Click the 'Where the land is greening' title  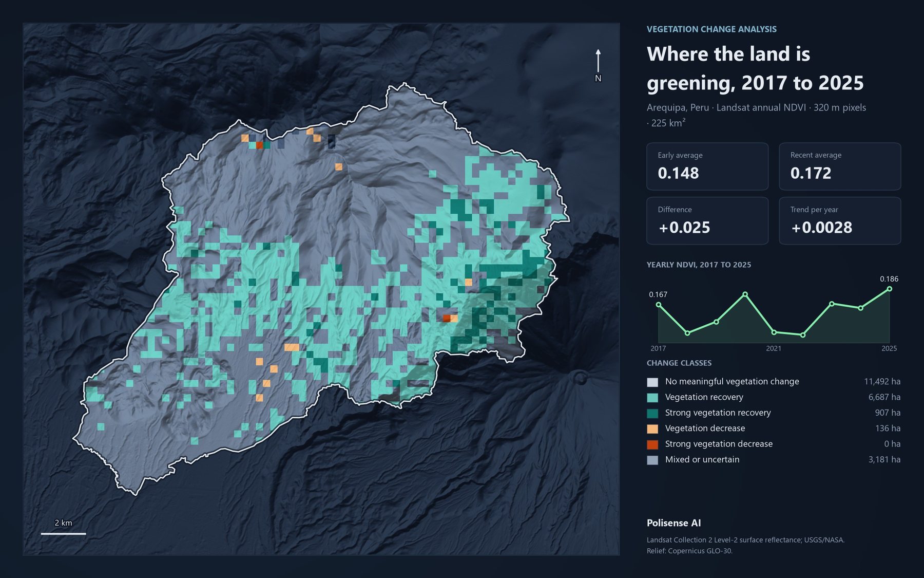pyautogui.click(x=755, y=68)
